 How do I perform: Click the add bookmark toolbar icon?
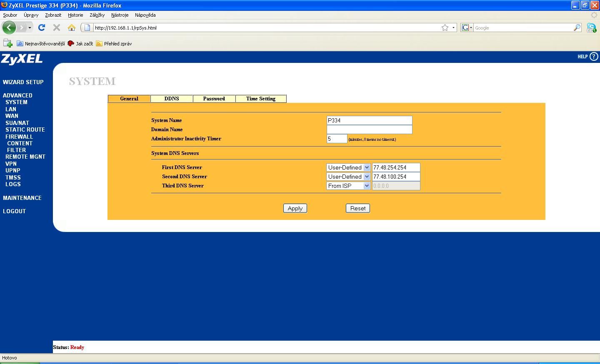coord(7,43)
